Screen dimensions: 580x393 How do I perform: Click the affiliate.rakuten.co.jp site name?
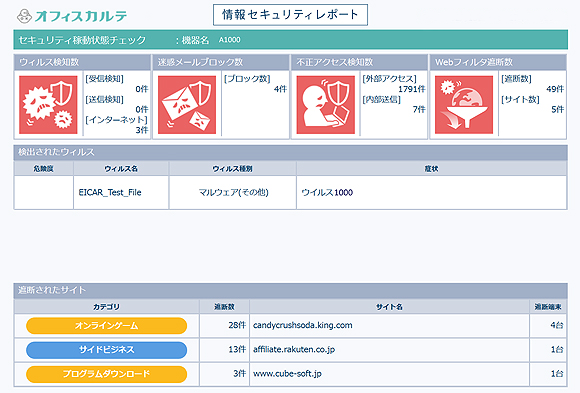(294, 350)
